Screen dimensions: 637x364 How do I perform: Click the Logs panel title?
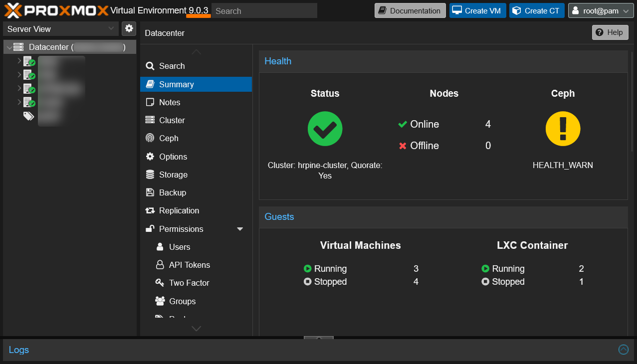pyautogui.click(x=19, y=350)
